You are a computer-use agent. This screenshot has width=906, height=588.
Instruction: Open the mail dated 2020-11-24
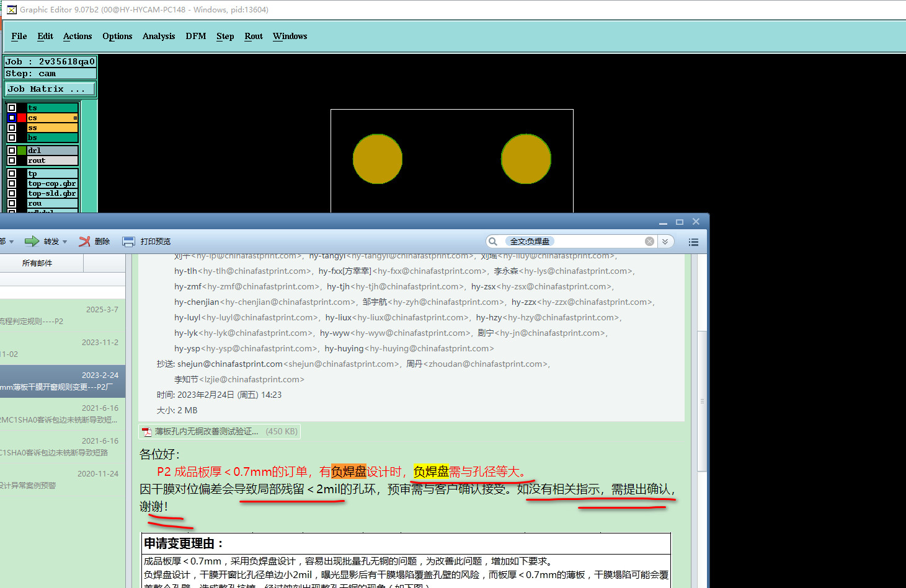pos(62,480)
